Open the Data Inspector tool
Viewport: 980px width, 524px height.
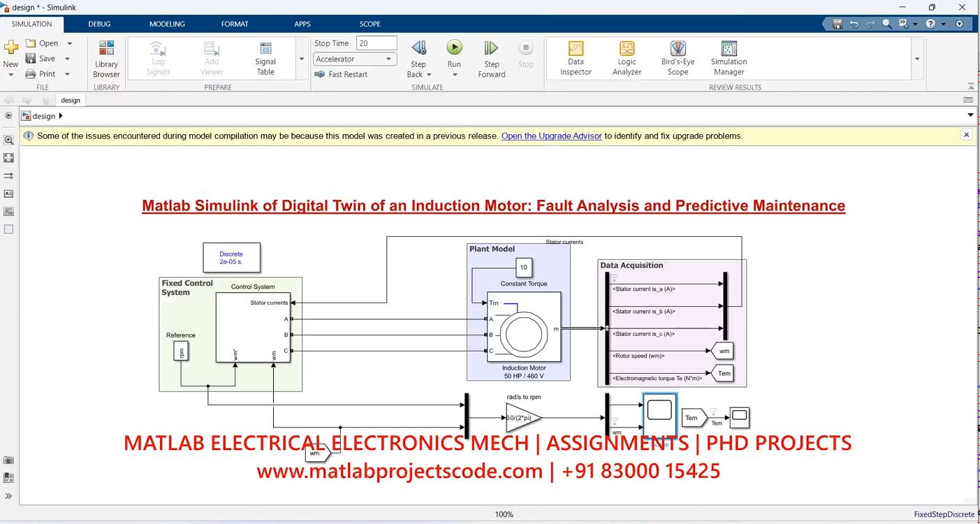click(576, 57)
